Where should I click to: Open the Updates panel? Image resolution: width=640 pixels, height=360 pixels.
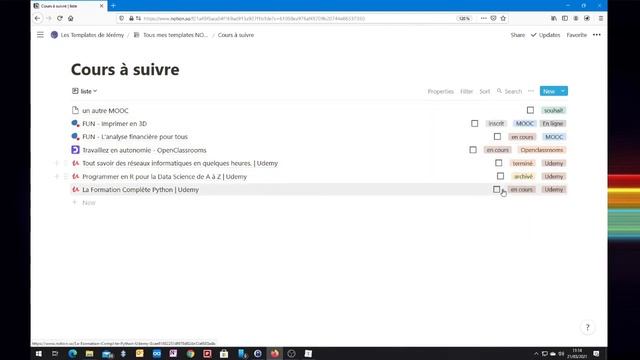pos(545,35)
